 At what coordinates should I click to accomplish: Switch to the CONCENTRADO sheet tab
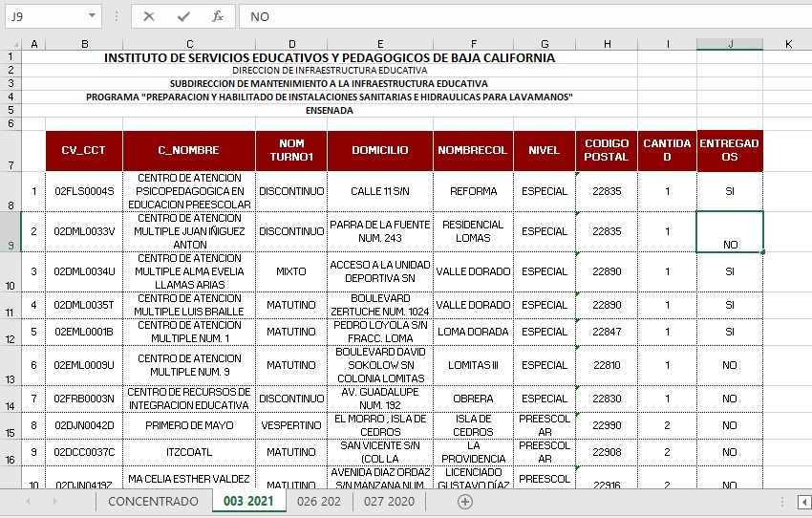(x=153, y=502)
